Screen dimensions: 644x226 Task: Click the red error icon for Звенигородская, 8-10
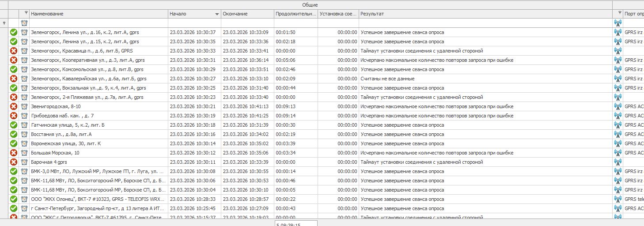(14, 106)
